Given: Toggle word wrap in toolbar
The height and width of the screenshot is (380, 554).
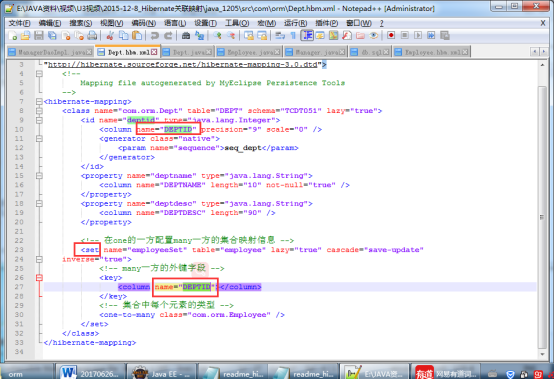Looking at the screenshot, I should 280,35.
